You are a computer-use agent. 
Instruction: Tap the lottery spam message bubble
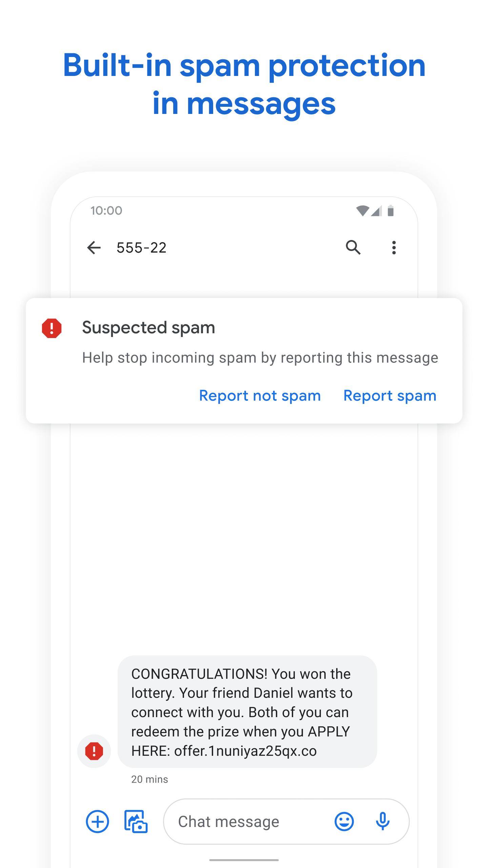(247, 712)
